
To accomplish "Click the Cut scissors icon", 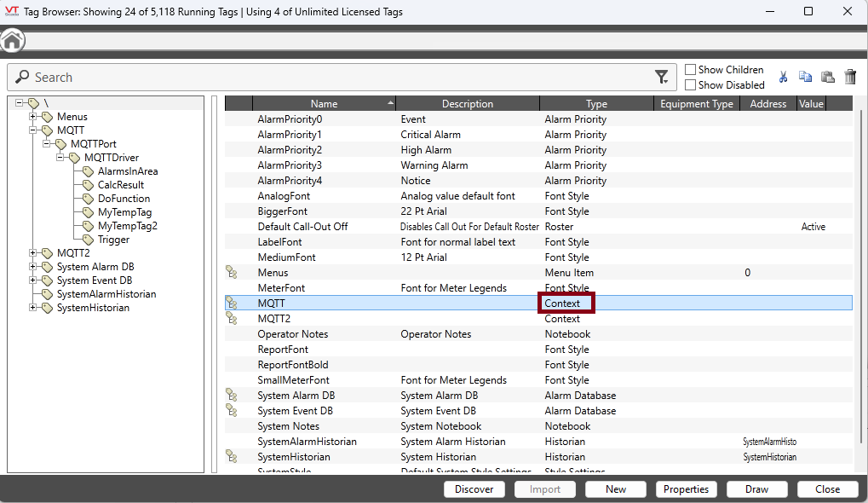I will coord(784,78).
